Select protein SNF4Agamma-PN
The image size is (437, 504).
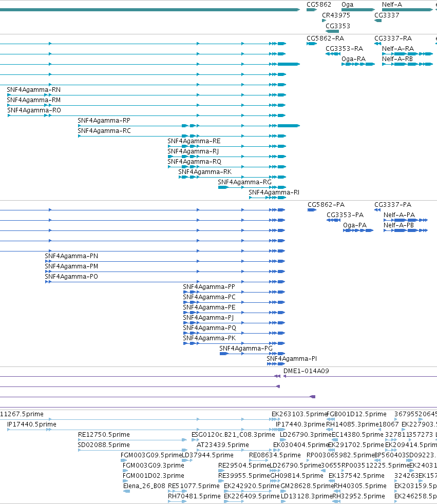point(71,256)
